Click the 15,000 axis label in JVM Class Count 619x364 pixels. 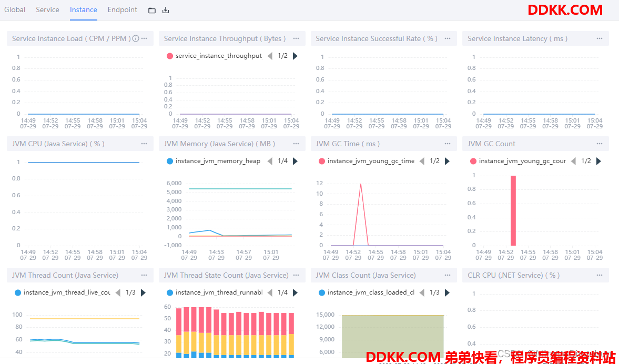click(326, 315)
